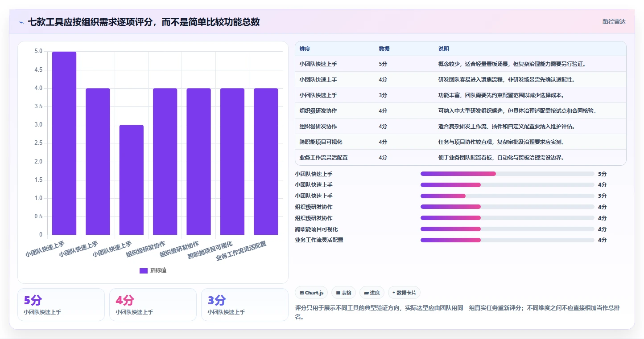Image resolution: width=644 pixels, height=339 pixels.
Task: Click the 业务工作流灵活配置 bar in the chart
Action: click(x=266, y=162)
